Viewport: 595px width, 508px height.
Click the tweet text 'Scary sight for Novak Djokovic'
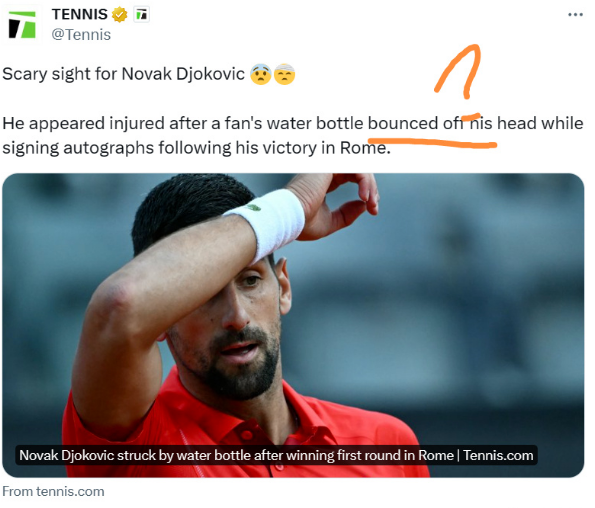click(x=124, y=74)
